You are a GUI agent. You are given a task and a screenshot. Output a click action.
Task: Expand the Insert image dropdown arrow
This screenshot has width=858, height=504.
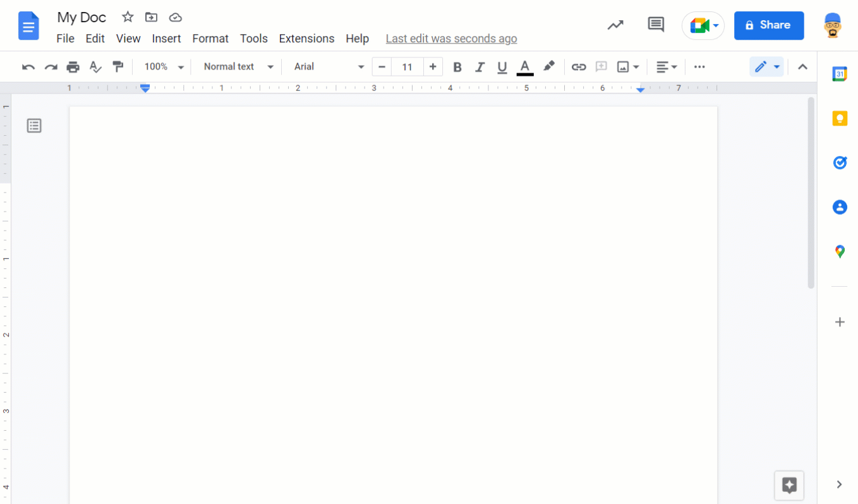tap(636, 67)
